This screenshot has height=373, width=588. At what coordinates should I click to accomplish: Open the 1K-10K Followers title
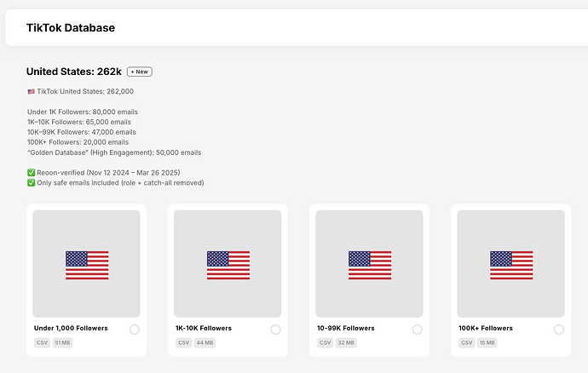click(204, 328)
